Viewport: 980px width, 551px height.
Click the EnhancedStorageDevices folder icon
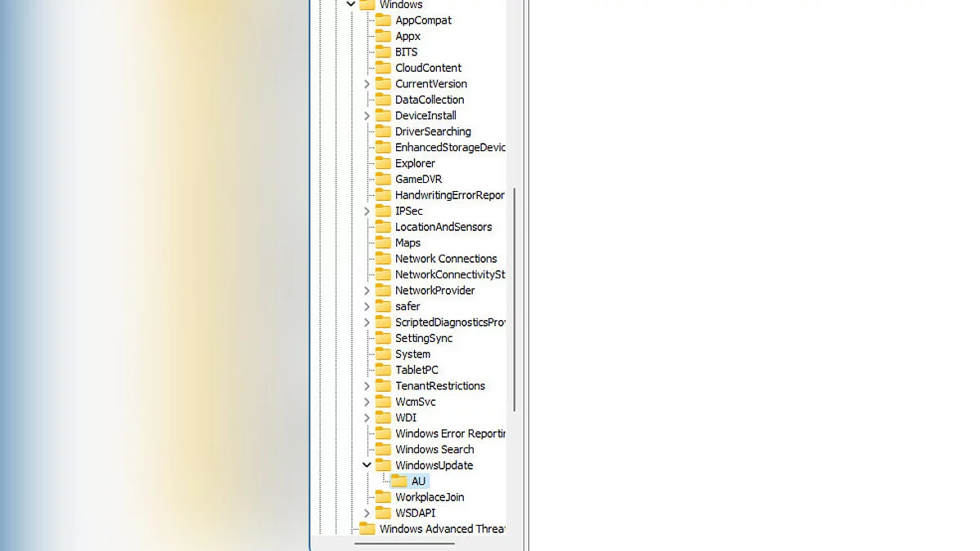pyautogui.click(x=383, y=148)
